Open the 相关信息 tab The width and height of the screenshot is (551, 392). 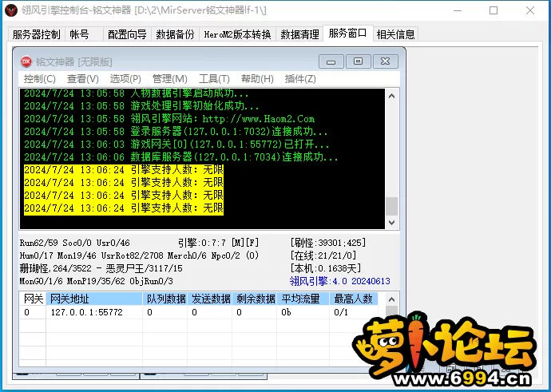[395, 34]
